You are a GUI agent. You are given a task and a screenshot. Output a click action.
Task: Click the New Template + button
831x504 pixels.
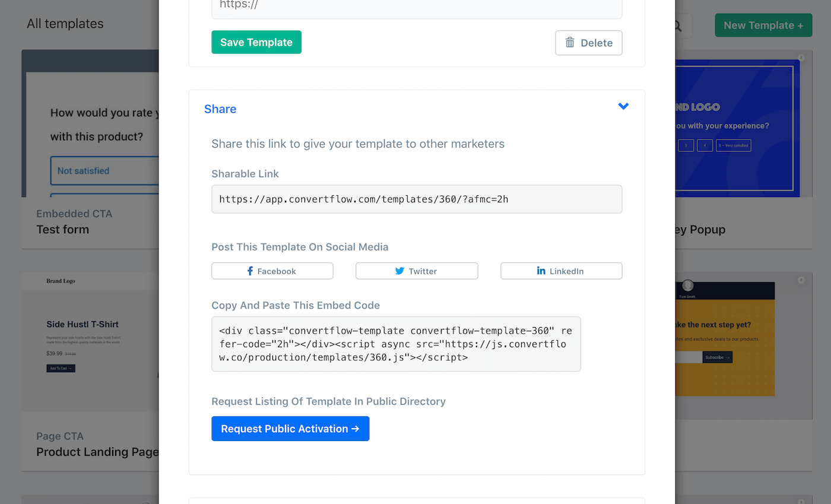click(x=763, y=26)
